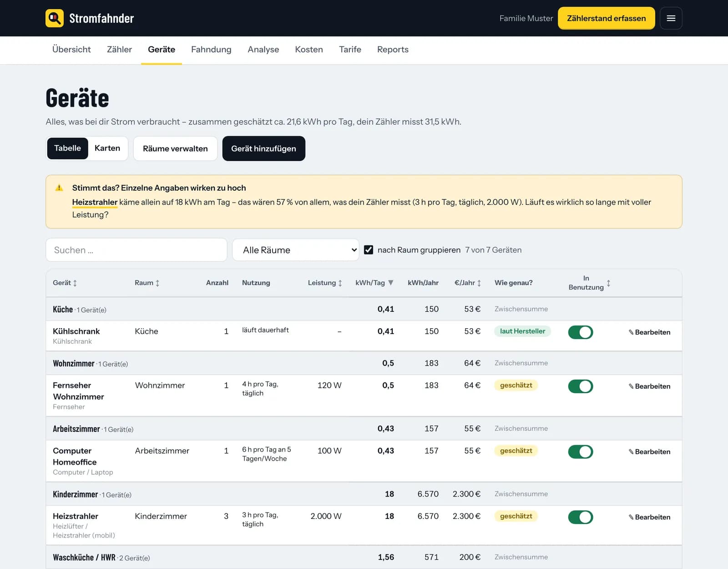Toggle Kühlschrank in-use switch
728x569 pixels.
(581, 332)
